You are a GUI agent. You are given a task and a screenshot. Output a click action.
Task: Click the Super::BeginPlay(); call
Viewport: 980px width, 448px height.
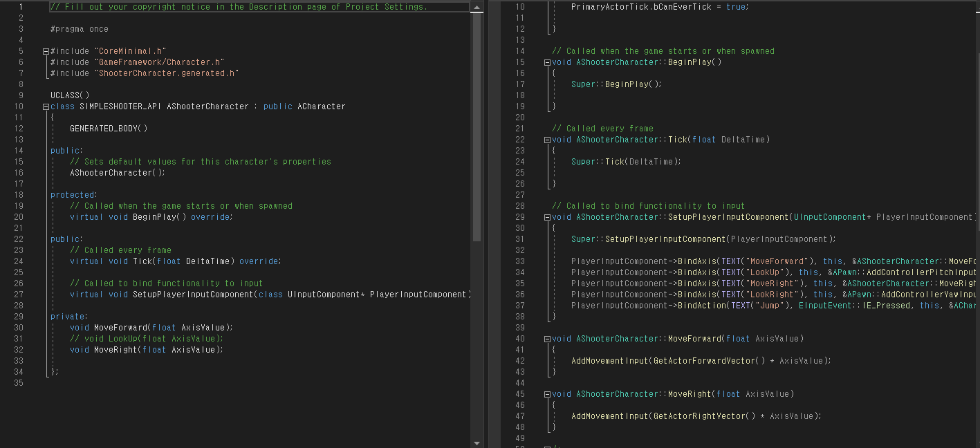(x=616, y=84)
